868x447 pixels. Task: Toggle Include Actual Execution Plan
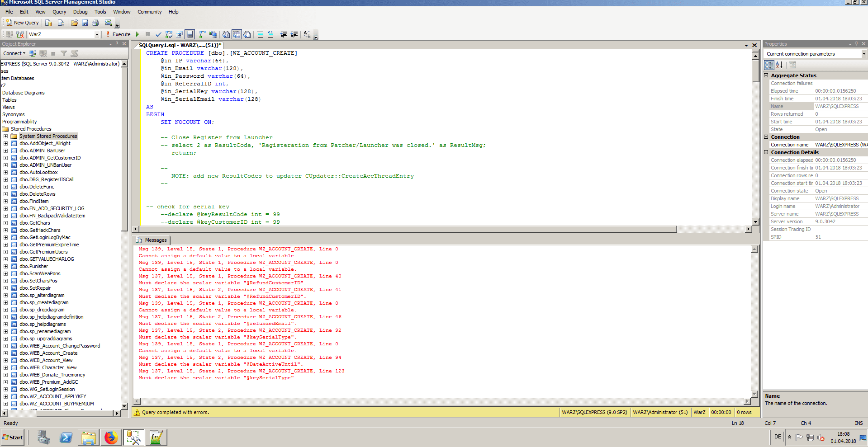pos(203,34)
